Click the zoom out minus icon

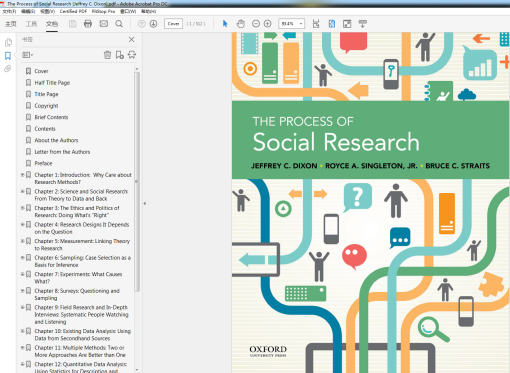[x=256, y=24]
